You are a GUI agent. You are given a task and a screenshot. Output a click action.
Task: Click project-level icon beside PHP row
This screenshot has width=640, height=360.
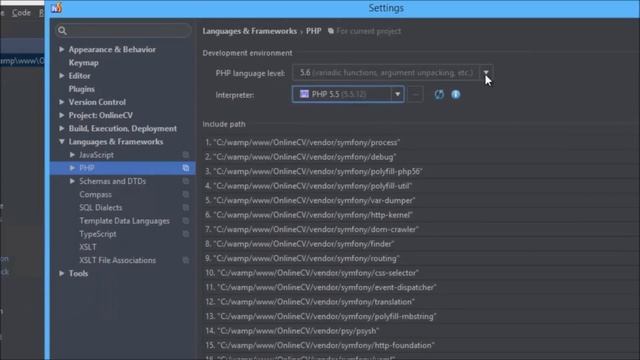coord(186,168)
